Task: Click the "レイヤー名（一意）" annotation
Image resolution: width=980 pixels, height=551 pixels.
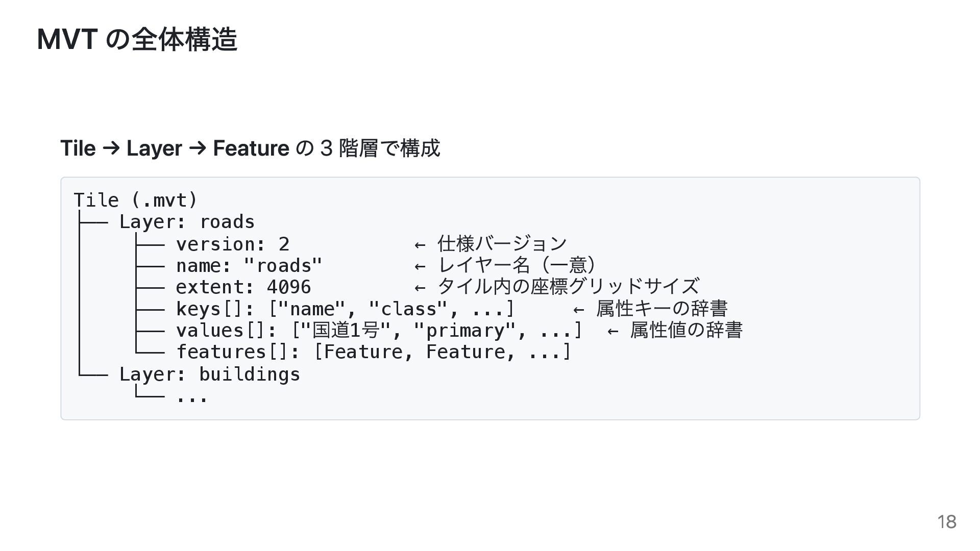Action: (x=517, y=265)
